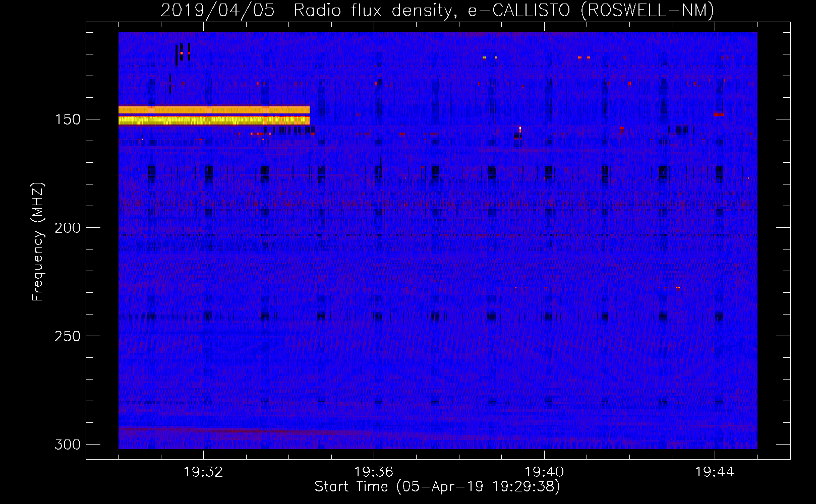Click the 19:32 time tick label
Screen dimensions: 816x504
click(203, 472)
